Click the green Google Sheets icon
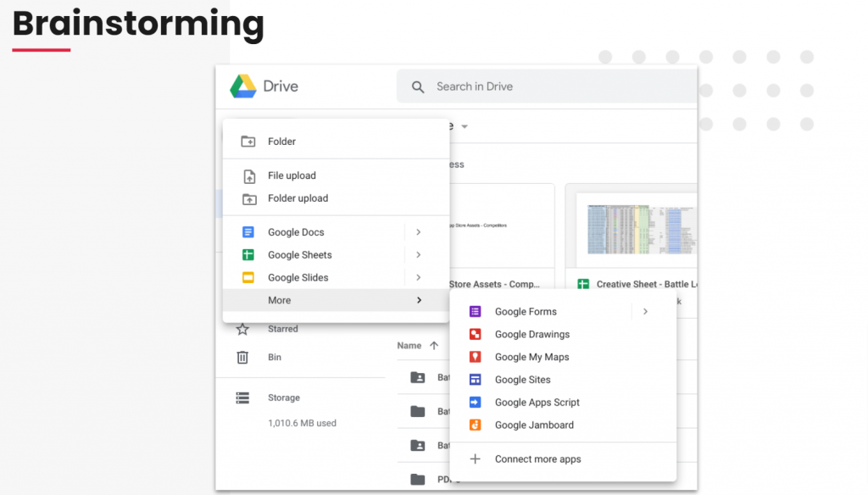The image size is (868, 495). tap(248, 254)
